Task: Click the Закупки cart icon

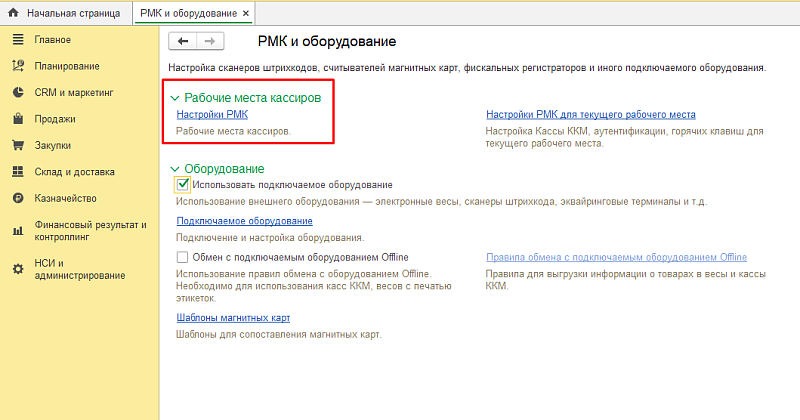Action: (x=17, y=145)
